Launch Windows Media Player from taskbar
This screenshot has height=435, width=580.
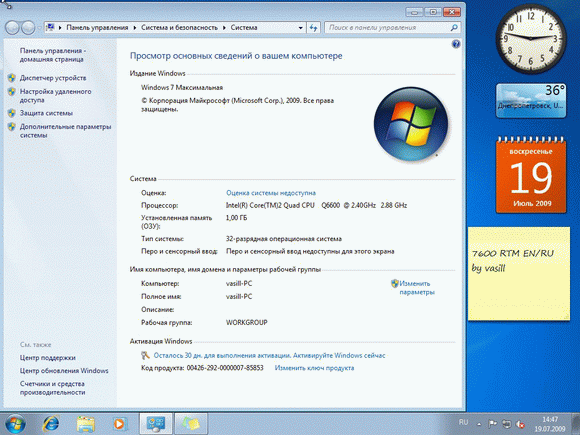point(119,424)
